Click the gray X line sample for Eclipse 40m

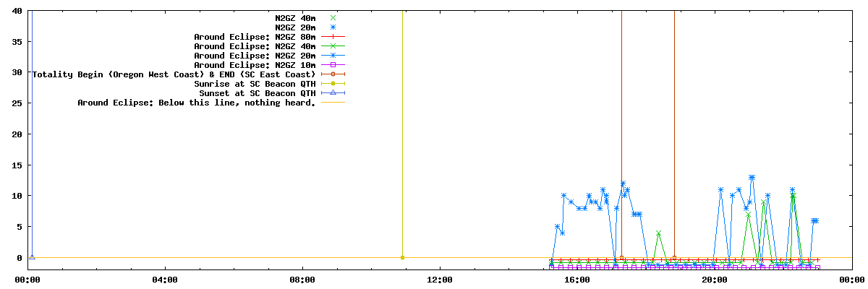333,46
